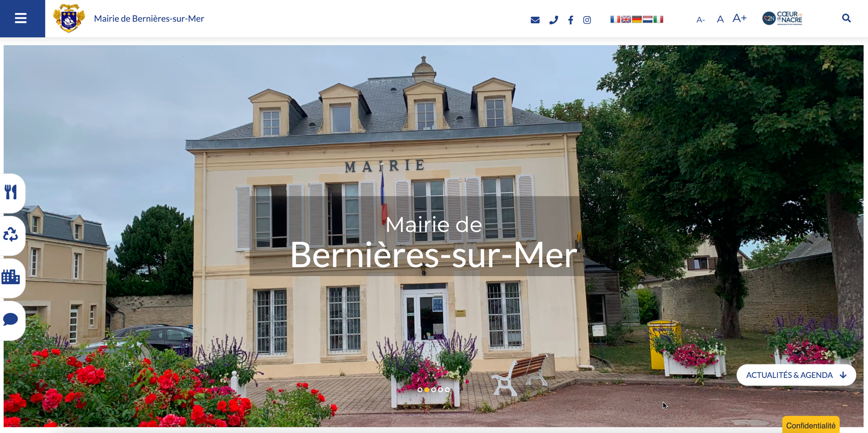The image size is (868, 433).
Task: Open the Coeur de Nacre logo link
Action: (782, 18)
